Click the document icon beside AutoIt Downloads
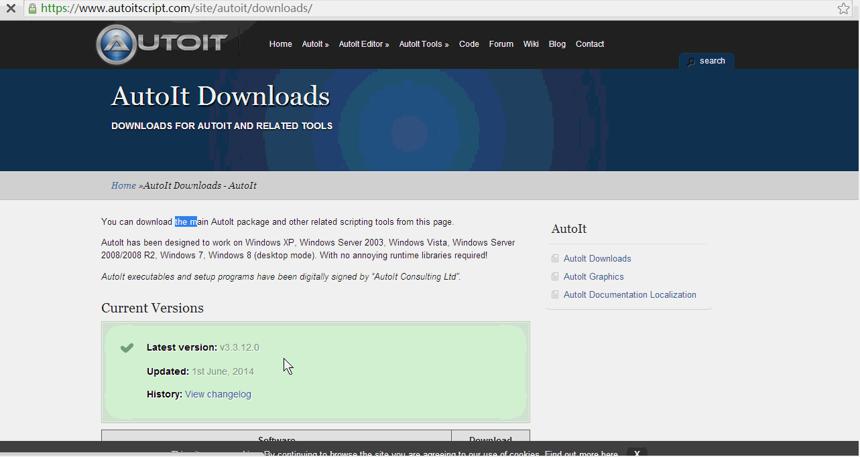Image resolution: width=860 pixels, height=457 pixels. click(x=555, y=258)
